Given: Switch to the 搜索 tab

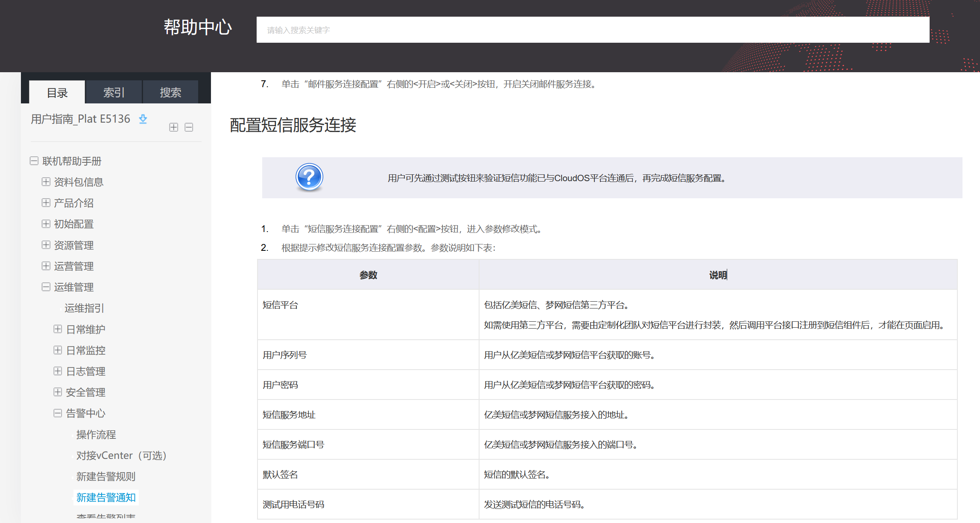Looking at the screenshot, I should tap(170, 92).
